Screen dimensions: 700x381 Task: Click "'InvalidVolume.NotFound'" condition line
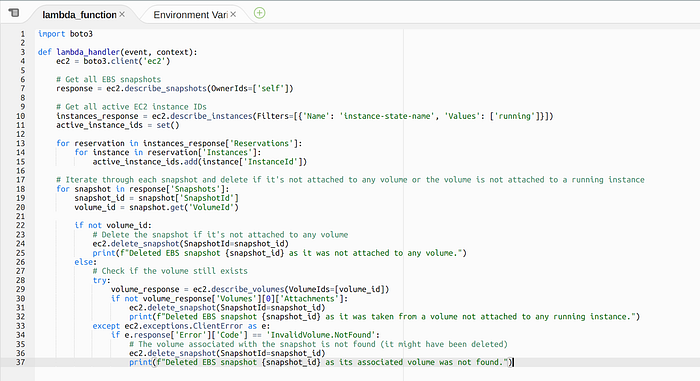(x=246, y=335)
